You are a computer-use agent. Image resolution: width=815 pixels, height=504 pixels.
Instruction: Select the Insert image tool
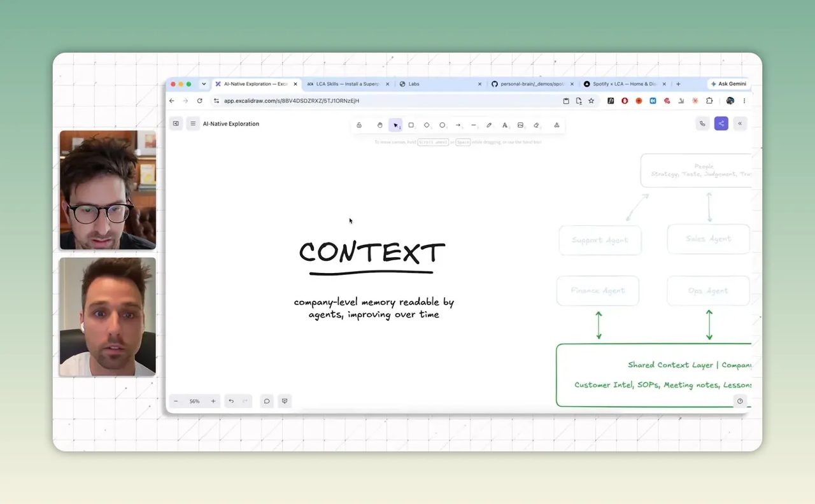pyautogui.click(x=520, y=125)
